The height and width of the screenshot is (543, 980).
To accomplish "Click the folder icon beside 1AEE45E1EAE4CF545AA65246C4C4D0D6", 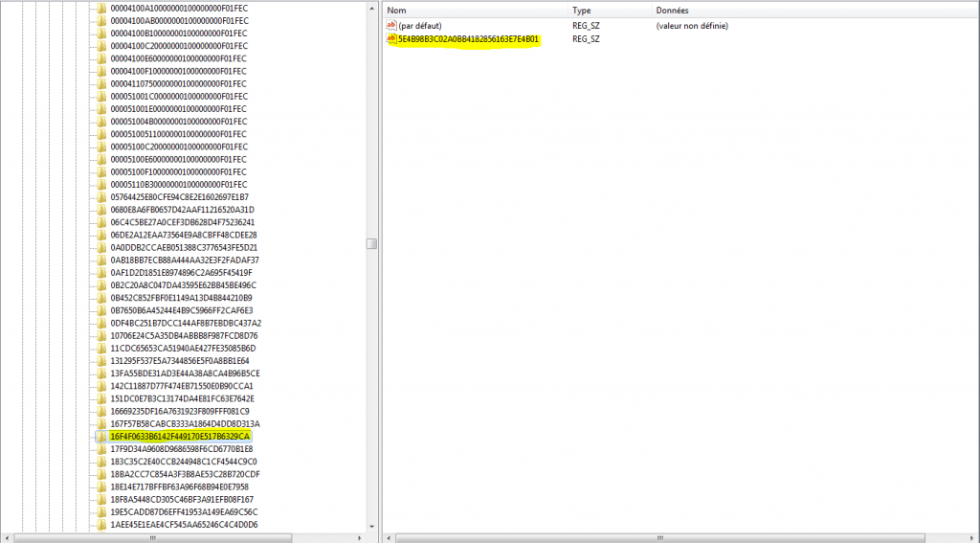I will pyautogui.click(x=101, y=525).
